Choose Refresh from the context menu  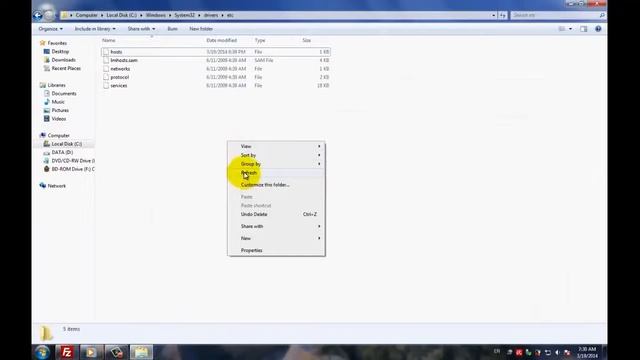(276, 173)
